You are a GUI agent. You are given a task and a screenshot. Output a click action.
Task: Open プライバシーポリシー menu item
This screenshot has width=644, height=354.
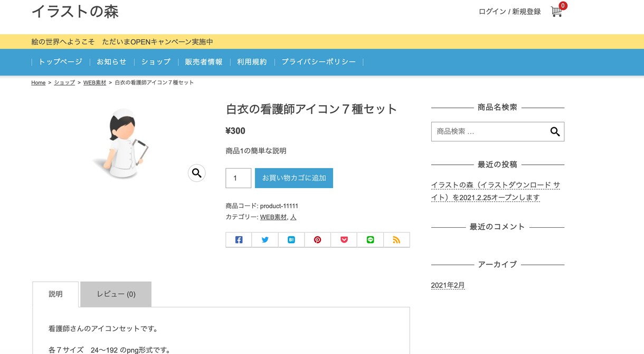pyautogui.click(x=319, y=62)
